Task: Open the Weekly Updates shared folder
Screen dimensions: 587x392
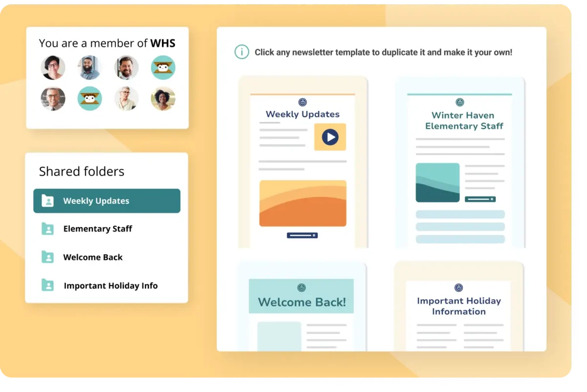Action: (x=107, y=201)
